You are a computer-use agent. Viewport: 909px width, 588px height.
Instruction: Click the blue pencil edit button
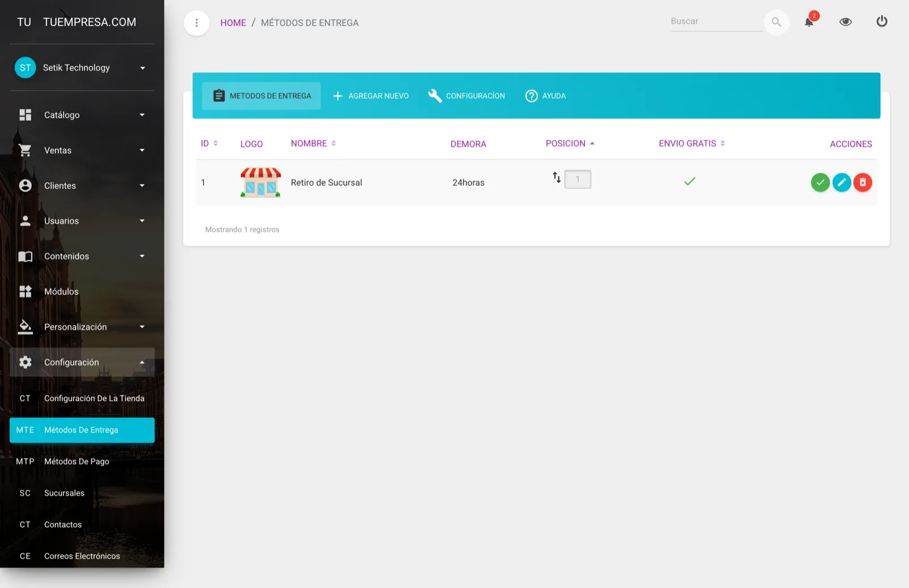click(x=841, y=182)
